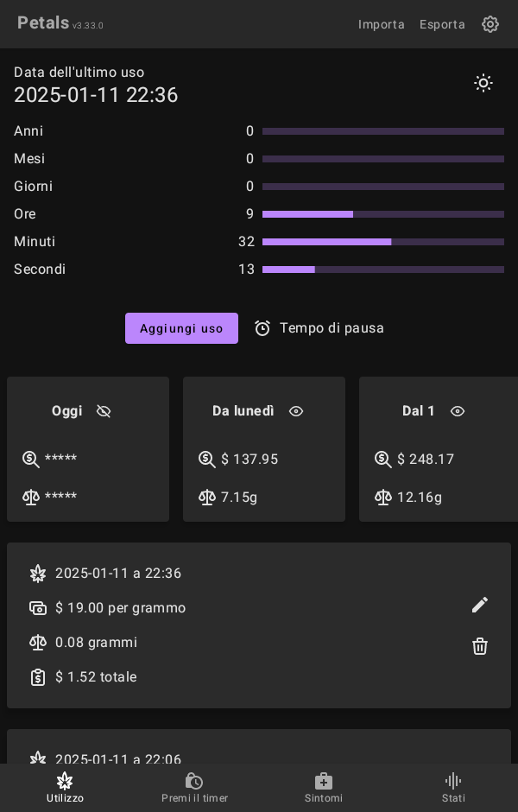Viewport: 518px width, 812px height.
Task: Open Tempo di pausa alarm setting
Action: 319,328
